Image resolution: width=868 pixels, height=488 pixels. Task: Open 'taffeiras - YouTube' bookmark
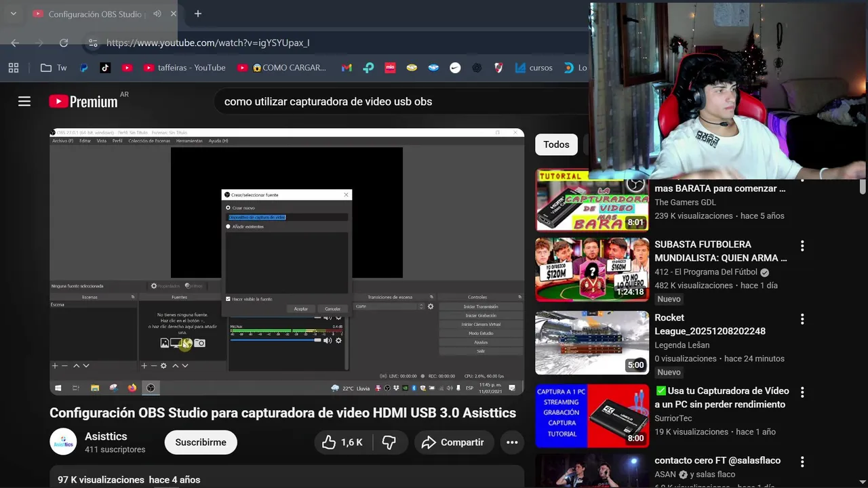pyautogui.click(x=184, y=68)
